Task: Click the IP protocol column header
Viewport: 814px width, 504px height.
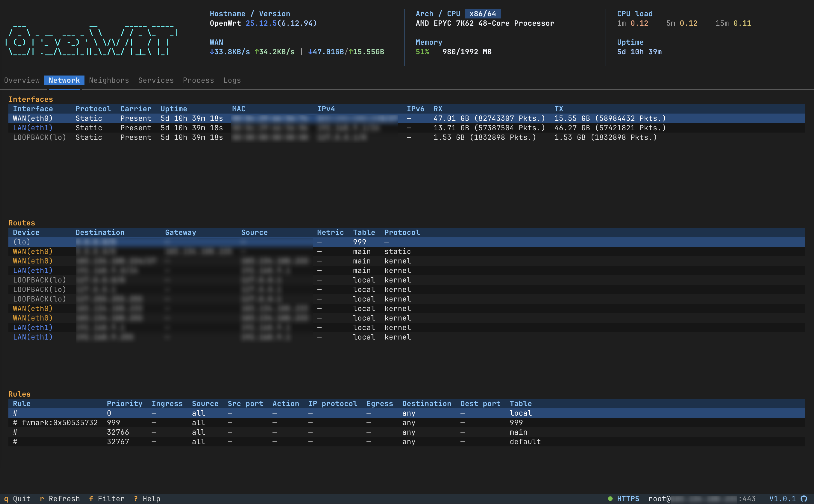Action: click(x=333, y=404)
